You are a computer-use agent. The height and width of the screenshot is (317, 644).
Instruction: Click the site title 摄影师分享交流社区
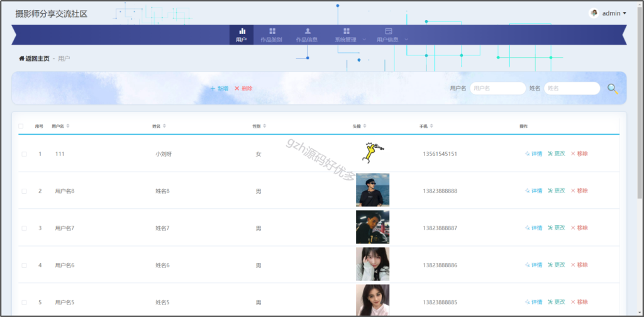[52, 14]
